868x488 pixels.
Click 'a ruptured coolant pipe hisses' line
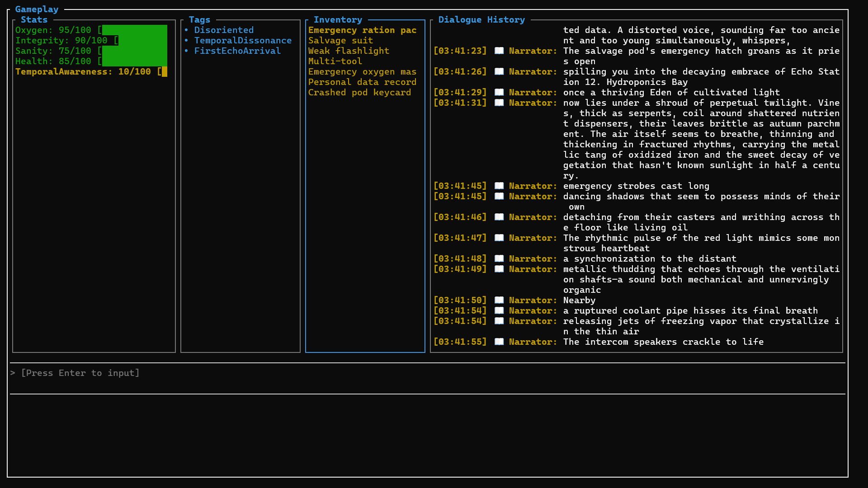click(x=690, y=310)
